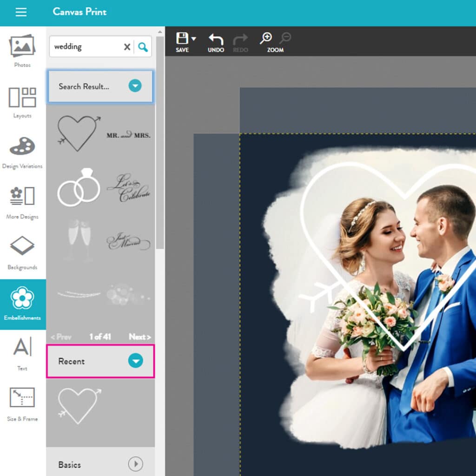This screenshot has height=476, width=476.
Task: Collapse the Search Results section
Action: (x=135, y=86)
